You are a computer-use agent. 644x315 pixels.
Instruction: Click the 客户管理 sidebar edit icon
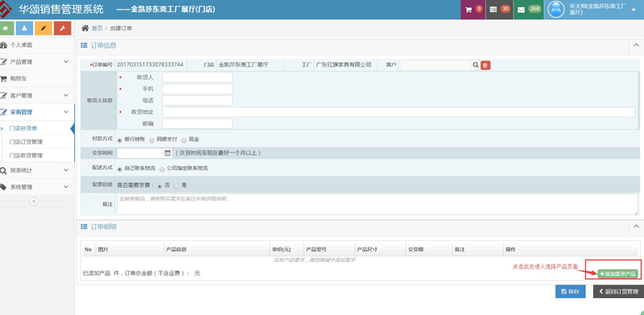click(3, 95)
